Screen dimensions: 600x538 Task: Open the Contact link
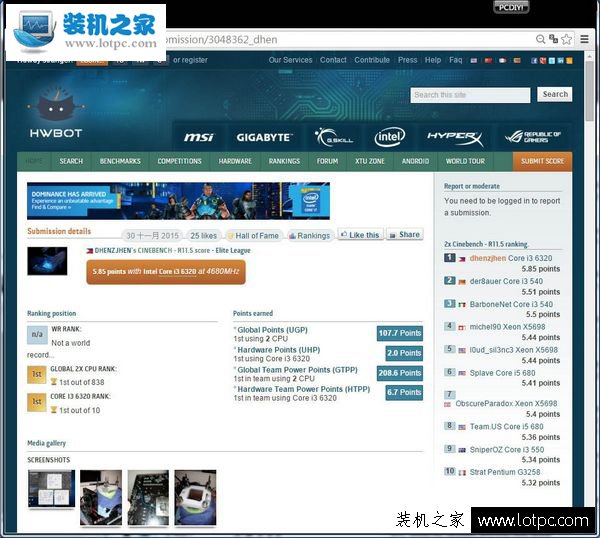point(333,60)
